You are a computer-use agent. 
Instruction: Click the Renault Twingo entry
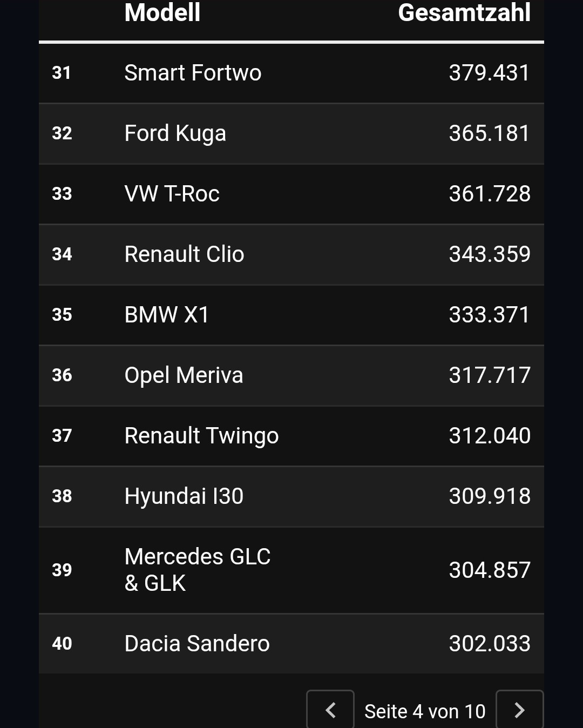click(201, 436)
